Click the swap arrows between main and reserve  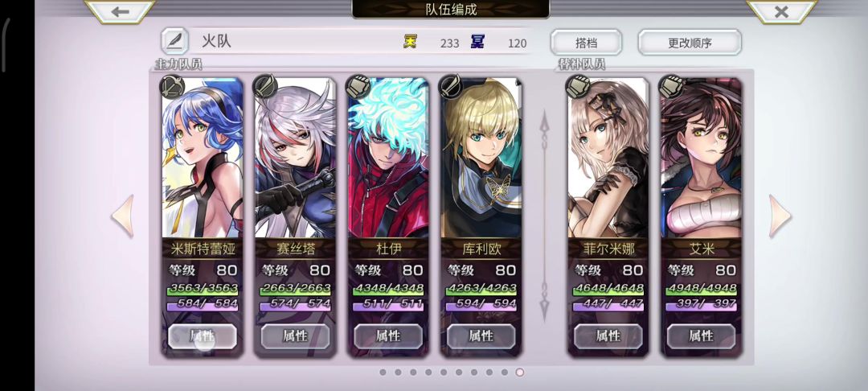[x=544, y=216]
